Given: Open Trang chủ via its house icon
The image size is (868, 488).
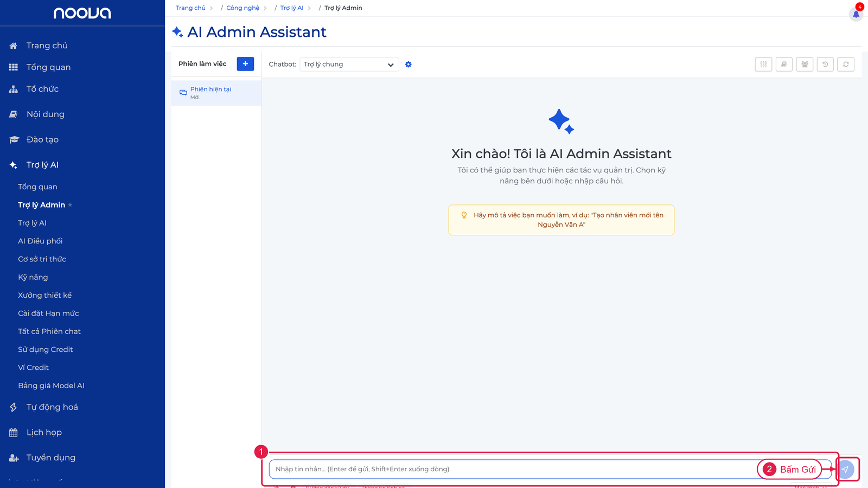Looking at the screenshot, I should coord(14,46).
